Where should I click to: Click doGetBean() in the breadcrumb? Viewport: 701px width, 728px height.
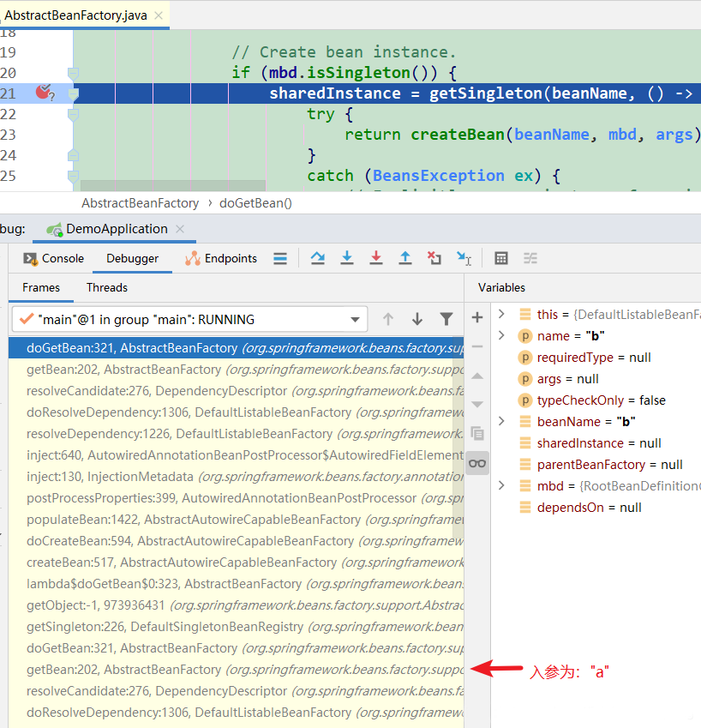tap(255, 203)
